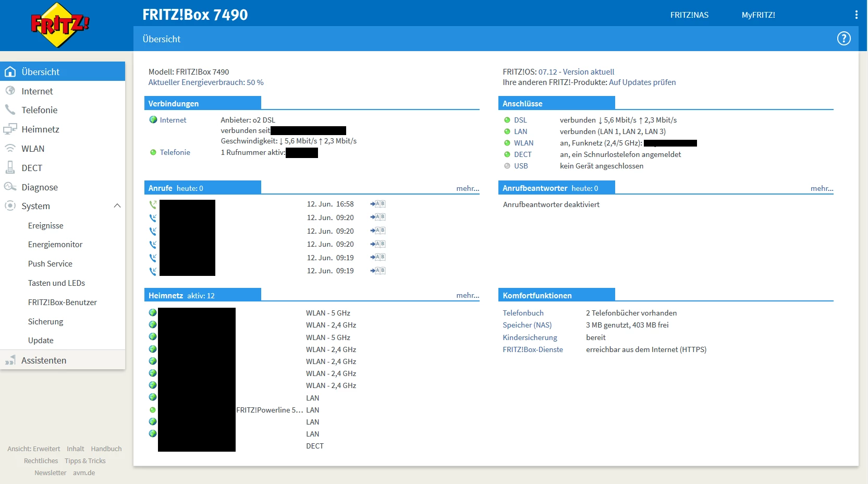This screenshot has height=484, width=868.
Task: Open the Inhalt footer link
Action: [x=76, y=449]
